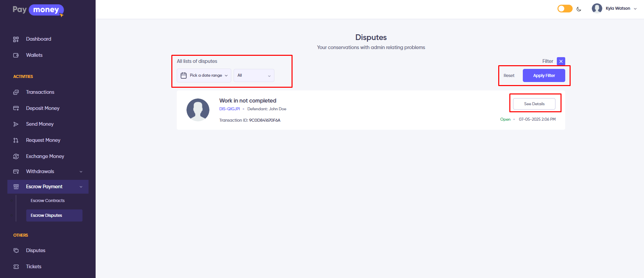Screen dimensions: 644x278
Task: Click the Deposit Money card icon
Action: 16,108
